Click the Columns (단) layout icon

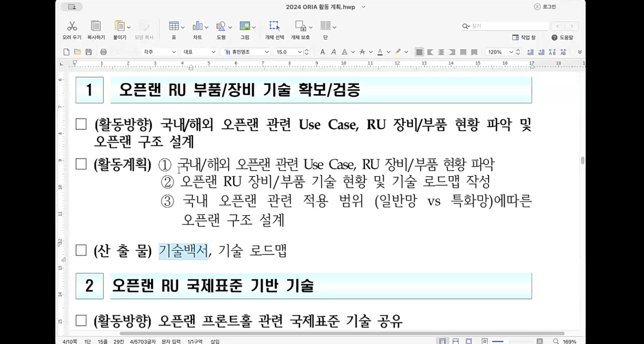325,26
